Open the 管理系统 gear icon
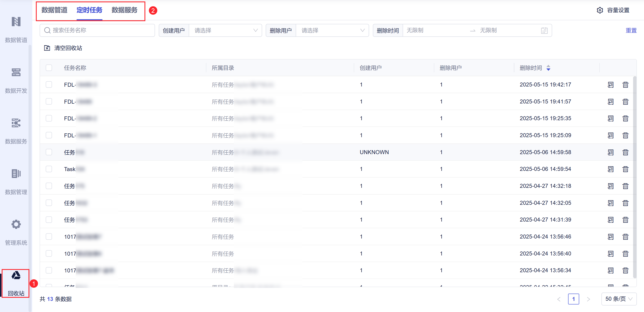644x312 pixels. pyautogui.click(x=16, y=224)
